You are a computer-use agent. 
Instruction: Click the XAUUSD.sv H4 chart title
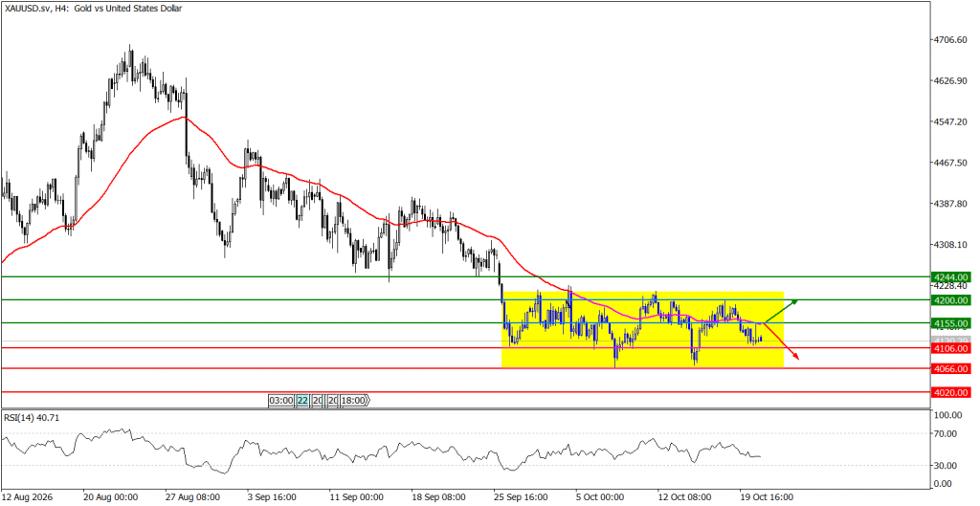pyautogui.click(x=93, y=7)
